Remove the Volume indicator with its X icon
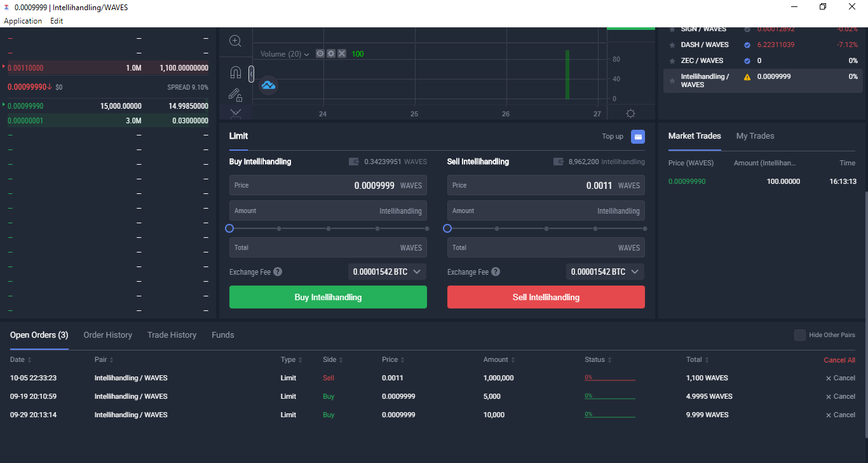Image resolution: width=868 pixels, height=463 pixels. tap(342, 54)
